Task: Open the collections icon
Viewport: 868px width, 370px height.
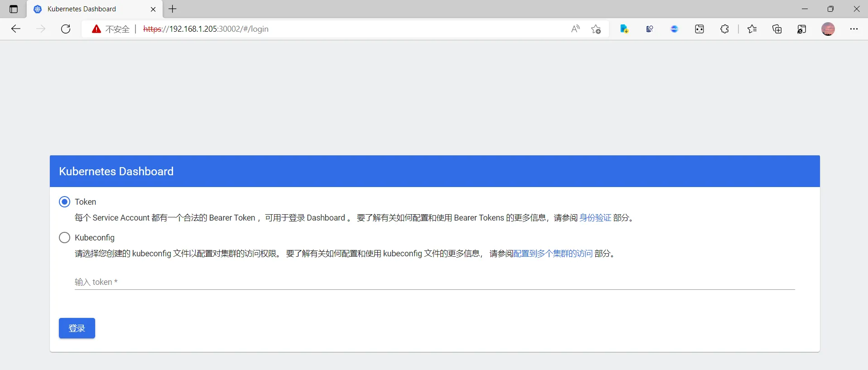Action: coord(777,29)
